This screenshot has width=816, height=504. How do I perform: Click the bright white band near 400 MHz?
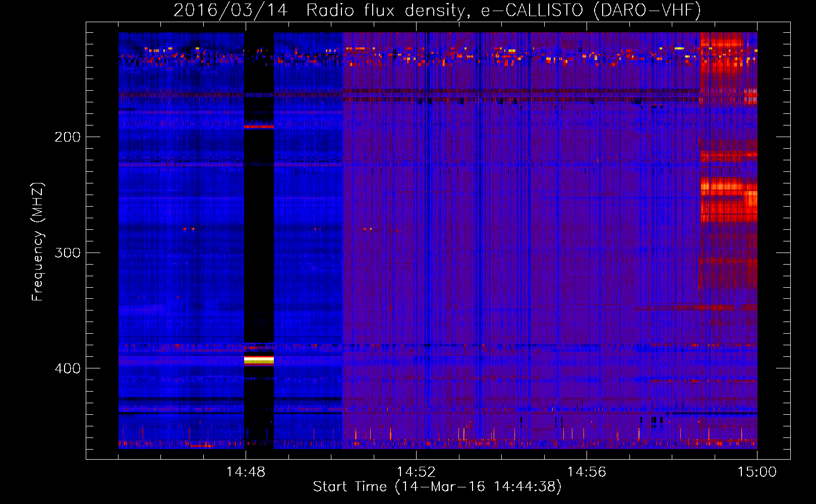click(259, 359)
